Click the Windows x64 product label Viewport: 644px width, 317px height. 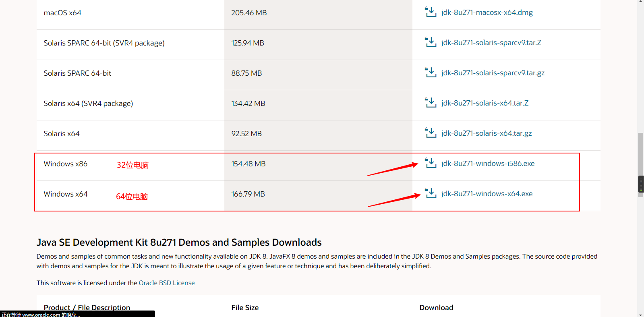66,194
